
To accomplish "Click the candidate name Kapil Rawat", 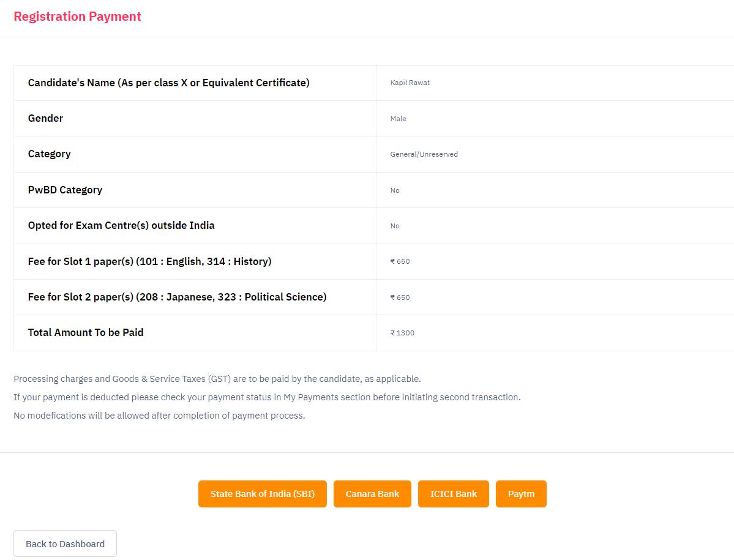I will tap(410, 83).
